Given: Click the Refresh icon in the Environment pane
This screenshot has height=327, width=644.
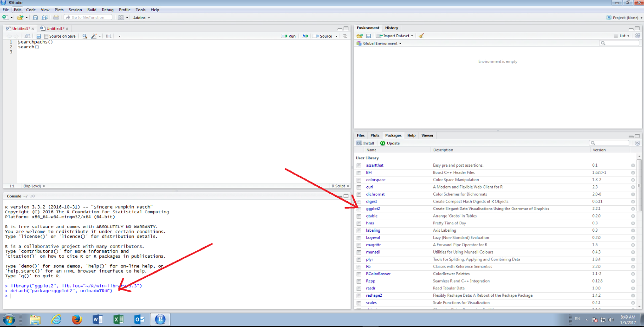Looking at the screenshot, I should 637,36.
